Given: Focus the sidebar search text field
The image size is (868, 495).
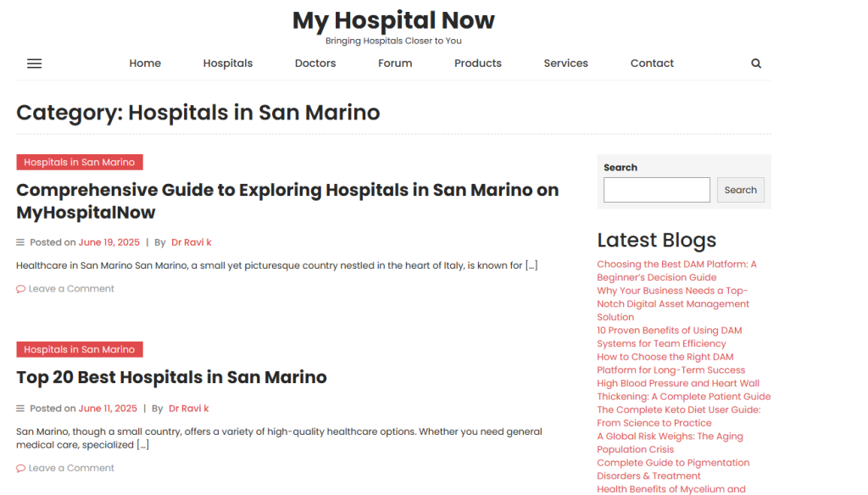Looking at the screenshot, I should [657, 190].
